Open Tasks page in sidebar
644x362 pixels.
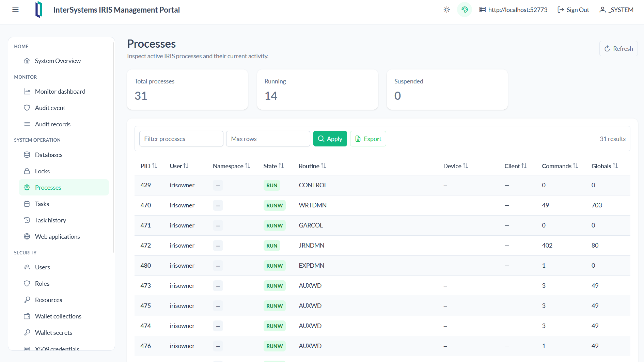tap(64, 204)
